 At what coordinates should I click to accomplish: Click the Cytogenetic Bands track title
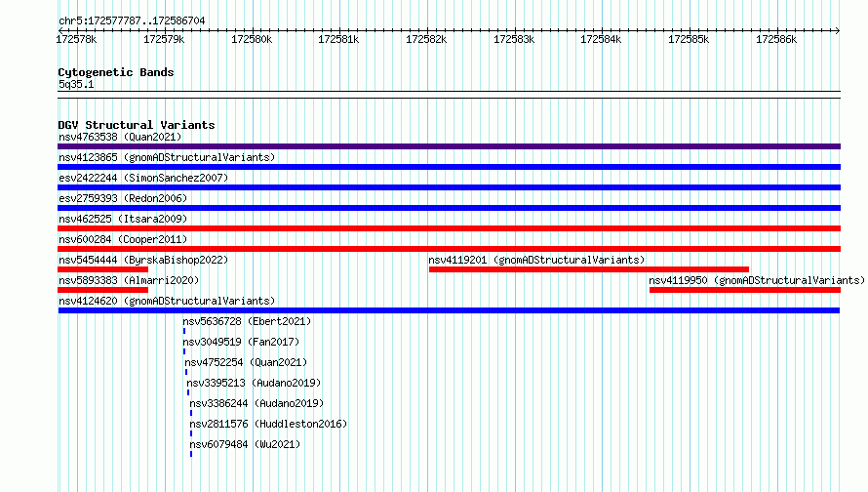(x=116, y=72)
